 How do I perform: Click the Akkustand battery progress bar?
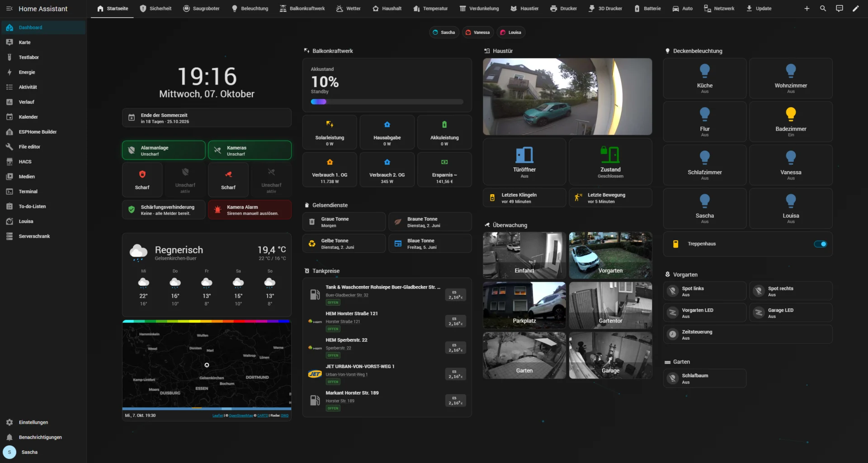387,102
